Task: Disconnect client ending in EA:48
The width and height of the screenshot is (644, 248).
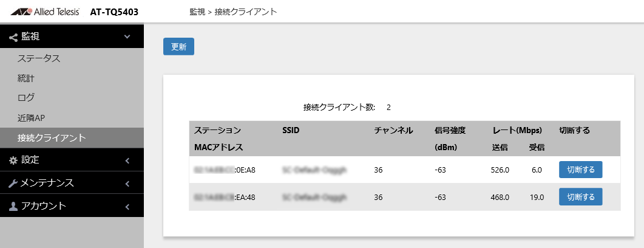Action: click(580, 197)
